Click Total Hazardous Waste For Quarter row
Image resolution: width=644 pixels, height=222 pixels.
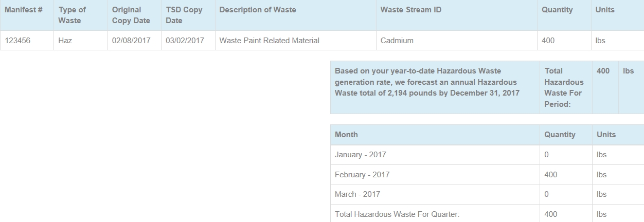pyautogui.click(x=487, y=214)
